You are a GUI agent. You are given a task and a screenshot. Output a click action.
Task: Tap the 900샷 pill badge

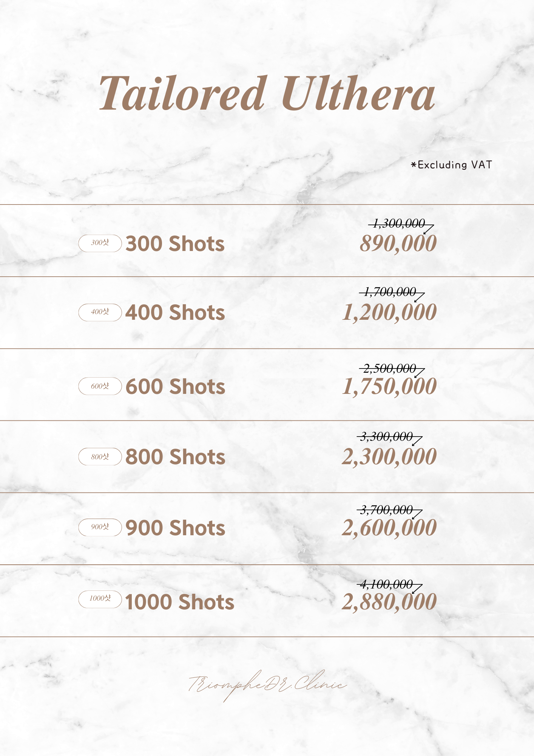coord(100,527)
